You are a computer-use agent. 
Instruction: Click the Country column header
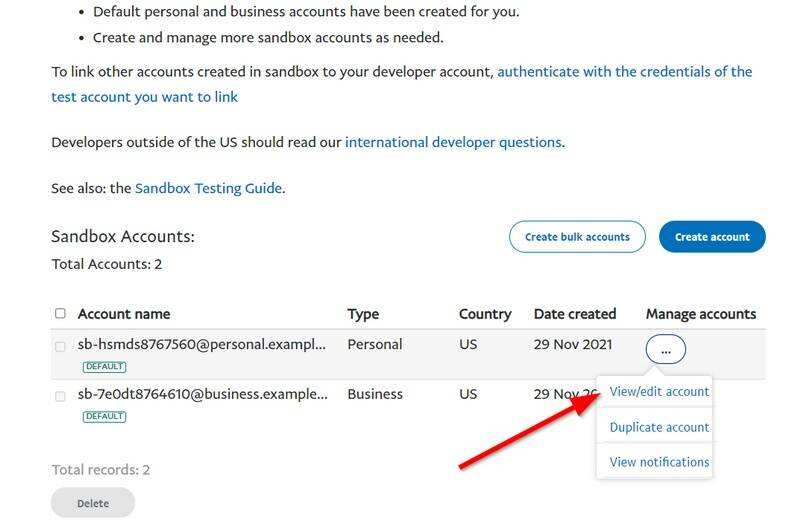tap(485, 314)
